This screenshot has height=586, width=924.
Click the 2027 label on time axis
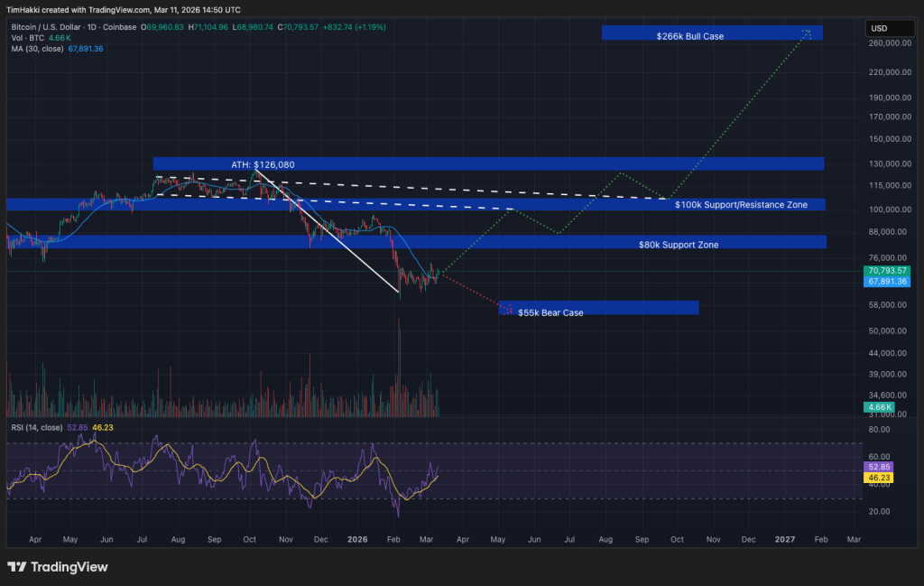(x=785, y=538)
